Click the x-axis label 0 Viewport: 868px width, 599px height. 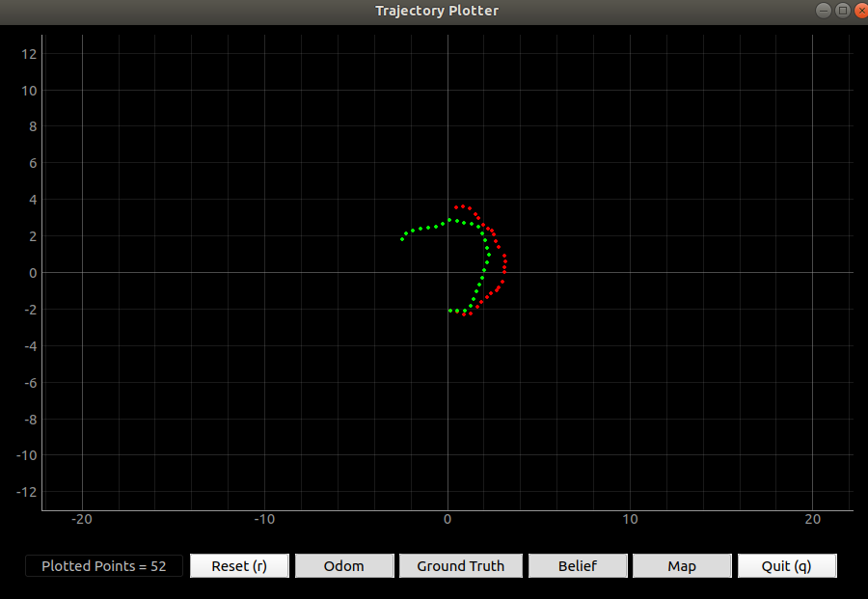pos(448,519)
